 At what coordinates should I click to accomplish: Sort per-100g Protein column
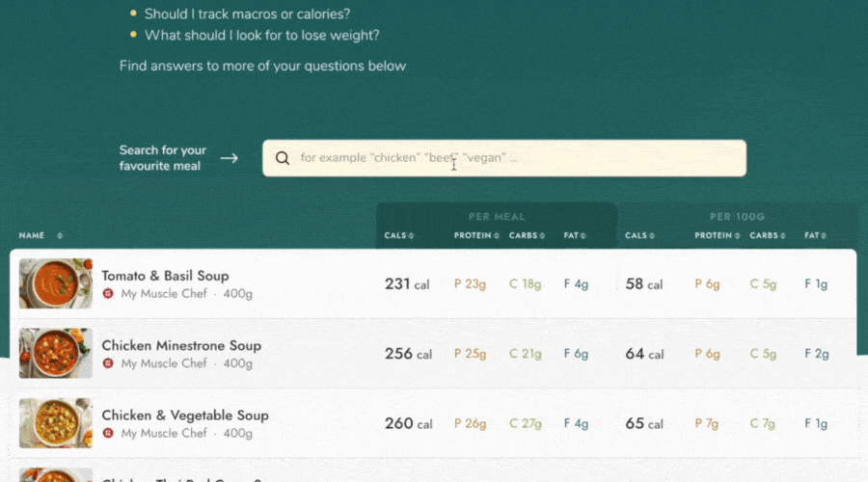pos(718,236)
